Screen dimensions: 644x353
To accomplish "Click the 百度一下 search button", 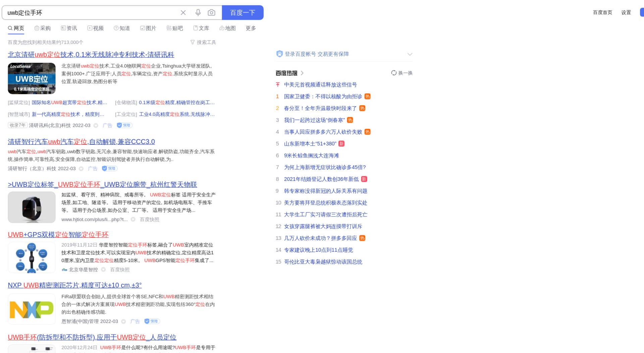I will 243,13.
